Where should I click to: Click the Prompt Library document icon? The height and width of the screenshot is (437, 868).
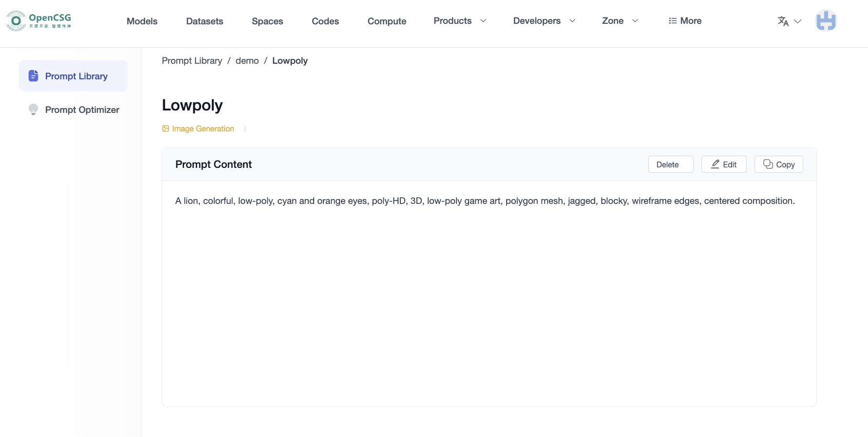[33, 76]
